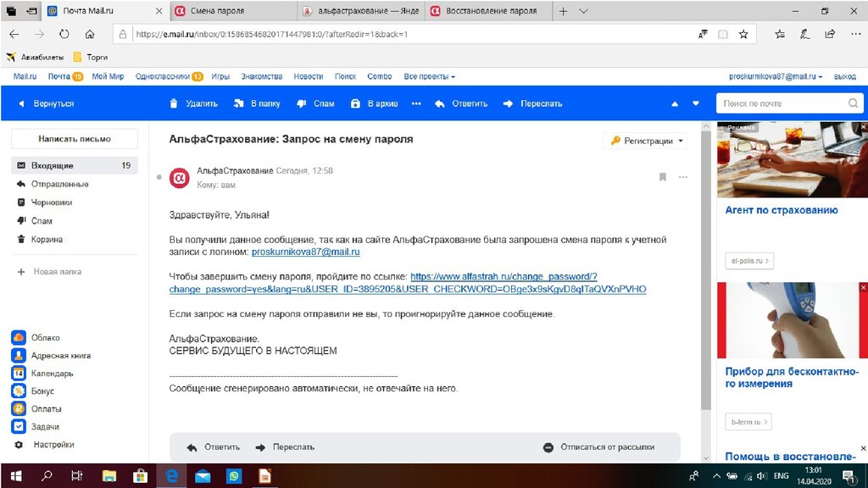Switch to Восстановление пароля tab

click(x=489, y=11)
